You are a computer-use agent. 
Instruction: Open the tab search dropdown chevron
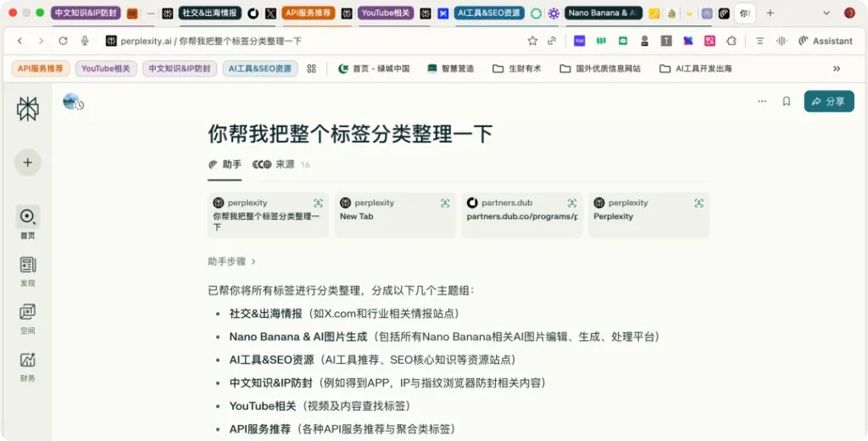826,14
